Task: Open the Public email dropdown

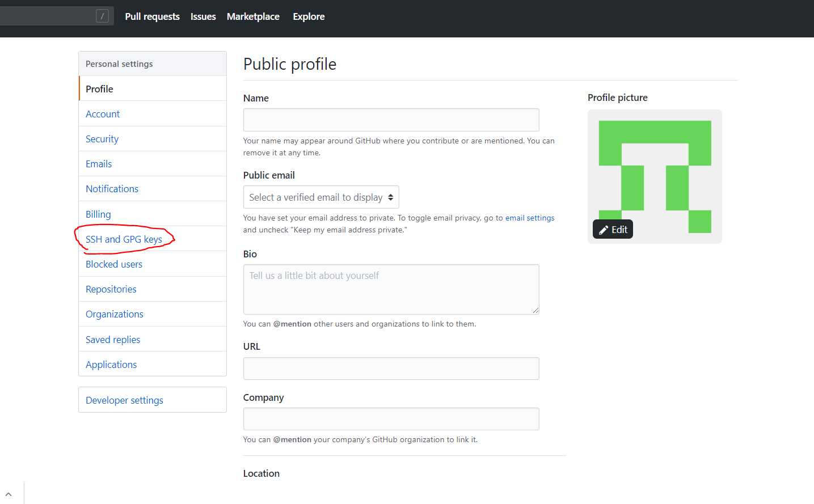Action: point(321,197)
